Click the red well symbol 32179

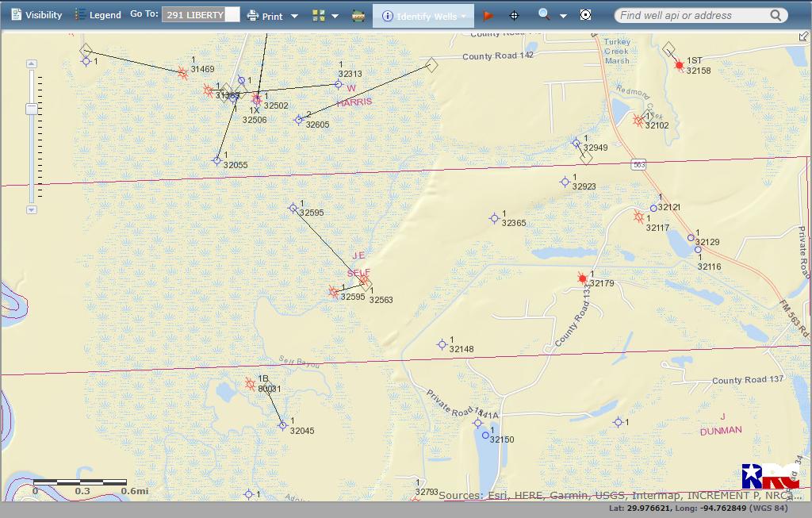coord(583,278)
